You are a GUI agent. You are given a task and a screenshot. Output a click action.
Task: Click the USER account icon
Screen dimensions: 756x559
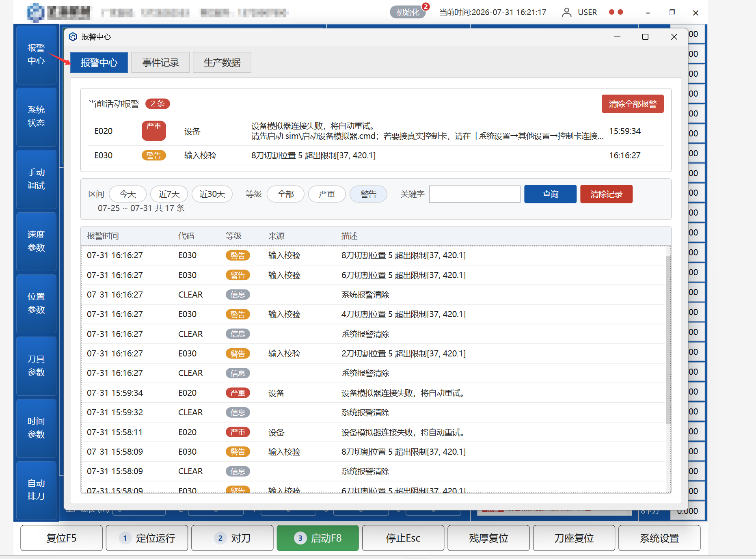(566, 12)
